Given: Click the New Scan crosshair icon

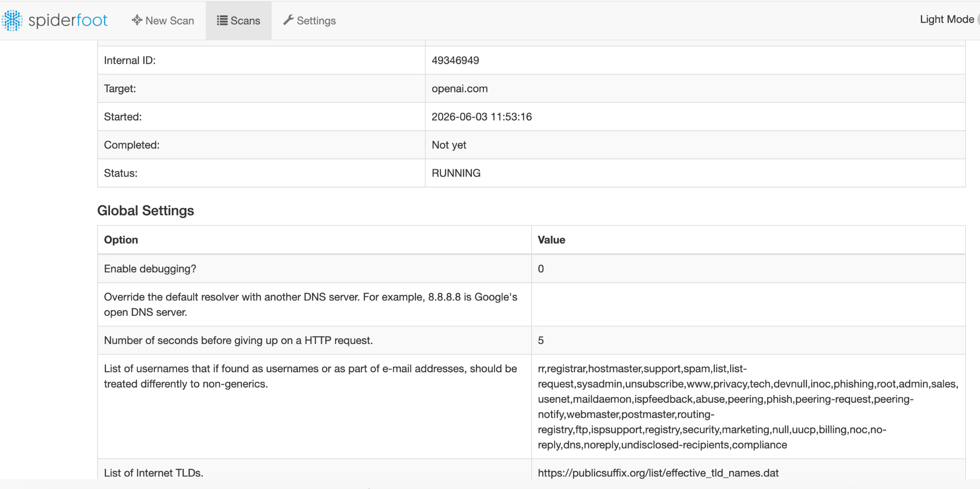Looking at the screenshot, I should pyautogui.click(x=137, y=20).
